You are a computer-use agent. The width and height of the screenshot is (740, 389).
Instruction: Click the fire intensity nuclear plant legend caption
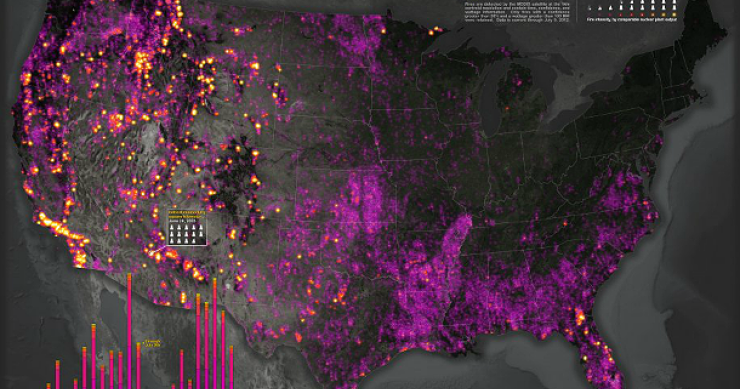click(632, 20)
